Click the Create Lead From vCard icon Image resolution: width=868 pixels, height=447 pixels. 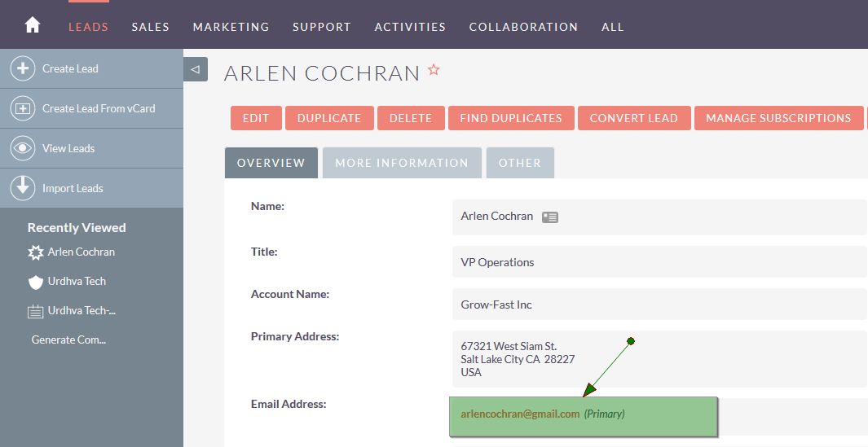pos(23,108)
